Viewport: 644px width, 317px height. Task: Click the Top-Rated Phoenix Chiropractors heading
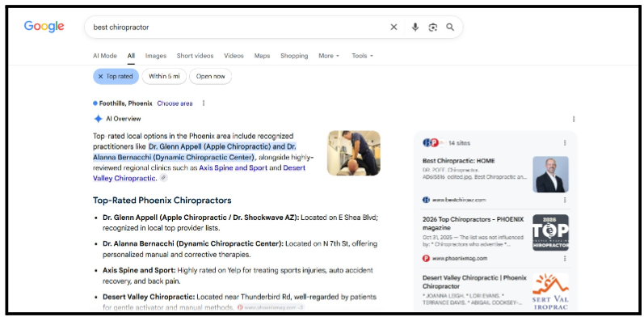(x=162, y=201)
